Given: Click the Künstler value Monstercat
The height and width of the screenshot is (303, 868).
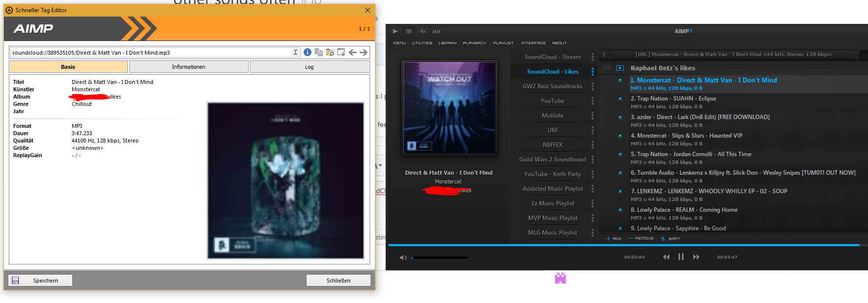Looking at the screenshot, I should (86, 89).
